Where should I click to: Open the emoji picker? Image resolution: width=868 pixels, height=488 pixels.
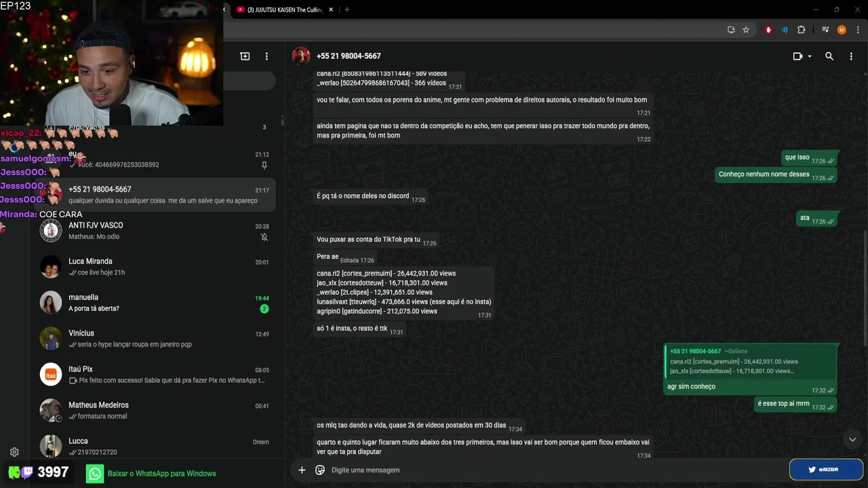[x=320, y=470]
